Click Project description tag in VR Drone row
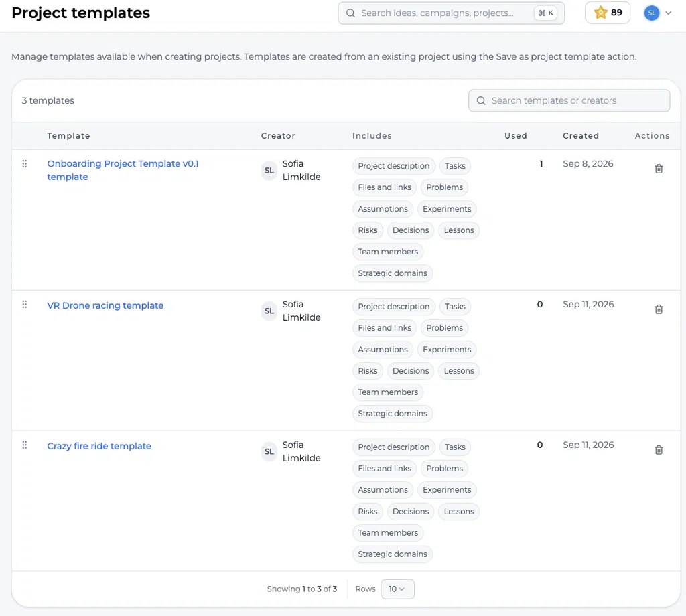The width and height of the screenshot is (686, 616). pos(394,307)
